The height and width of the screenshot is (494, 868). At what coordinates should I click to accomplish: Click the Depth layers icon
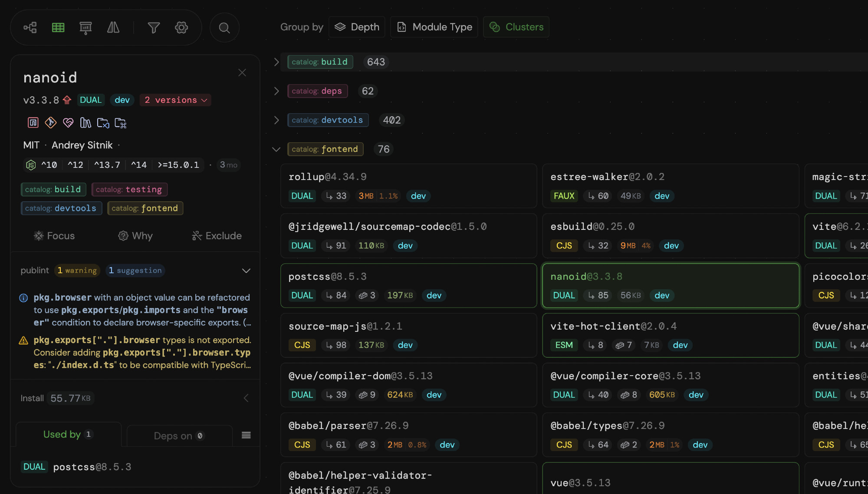coord(340,27)
